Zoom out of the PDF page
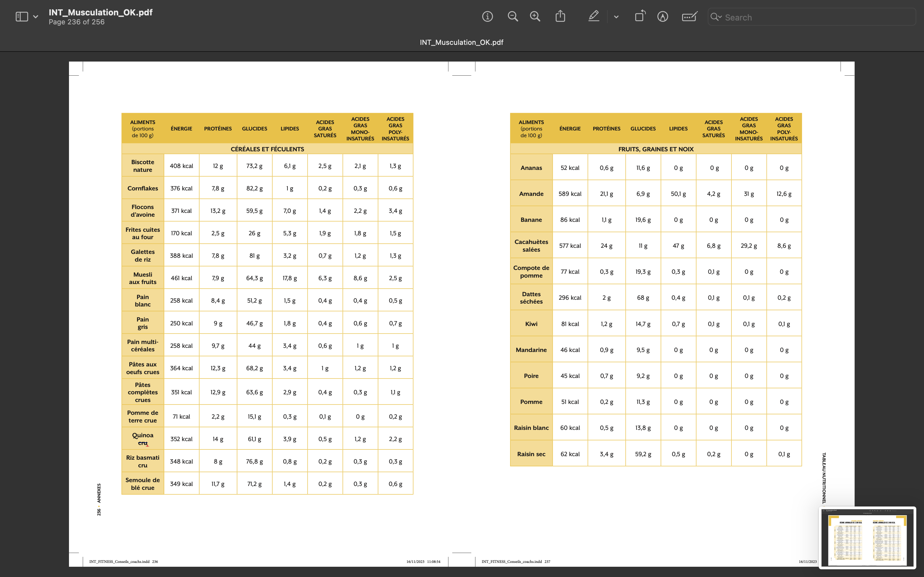Viewport: 924px width, 577px height. [x=512, y=17]
